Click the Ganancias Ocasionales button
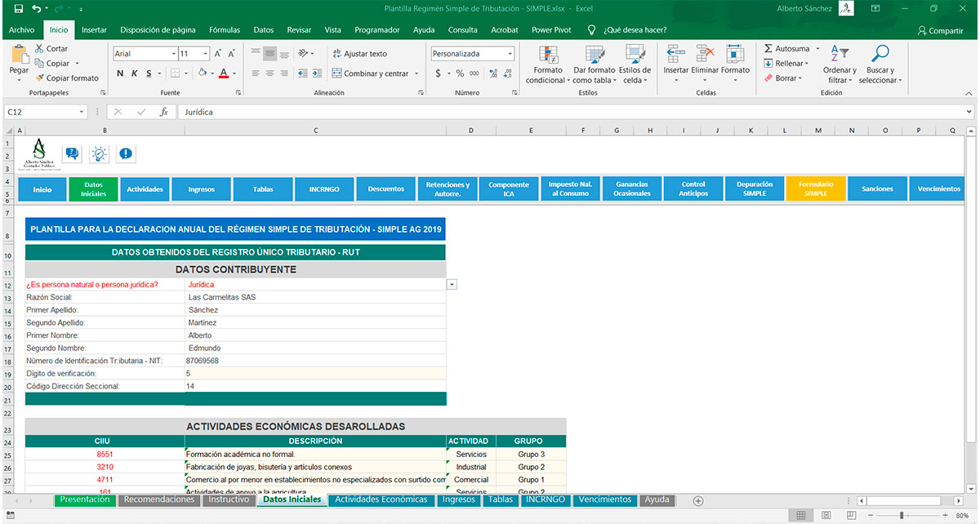The height and width of the screenshot is (524, 980). 632,189
